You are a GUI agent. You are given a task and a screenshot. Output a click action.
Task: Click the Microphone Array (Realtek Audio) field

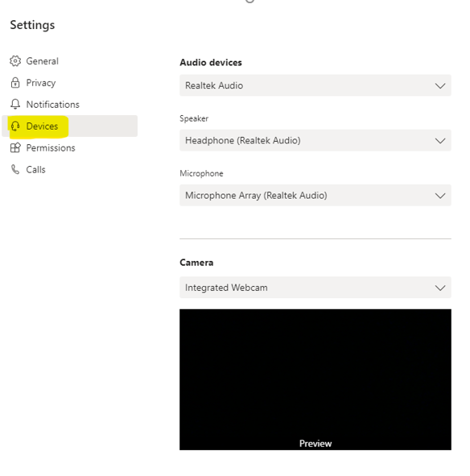[x=315, y=195]
